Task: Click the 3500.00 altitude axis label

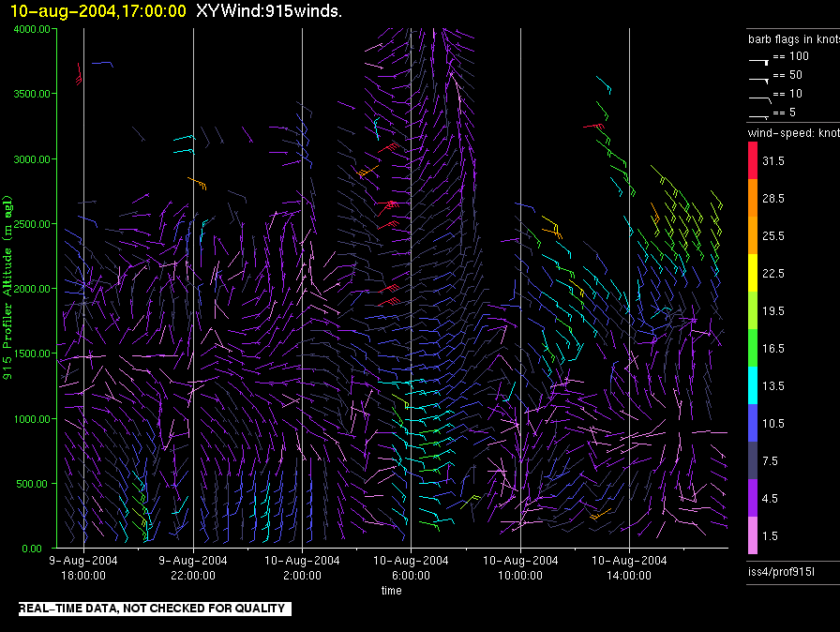Action: point(32,94)
